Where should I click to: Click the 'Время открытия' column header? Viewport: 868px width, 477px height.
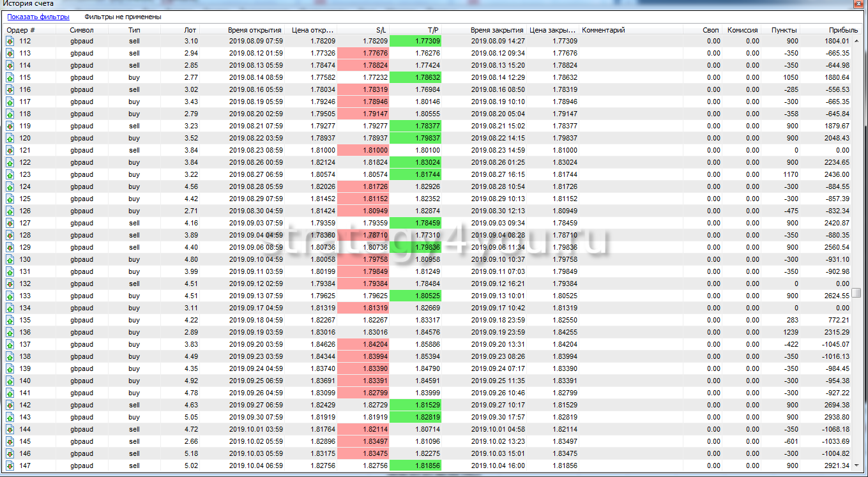[x=254, y=30]
